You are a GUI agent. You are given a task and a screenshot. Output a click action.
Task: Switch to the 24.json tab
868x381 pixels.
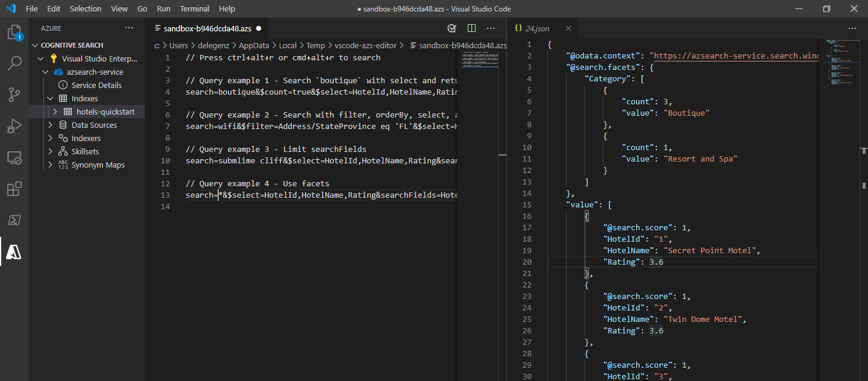(x=536, y=28)
